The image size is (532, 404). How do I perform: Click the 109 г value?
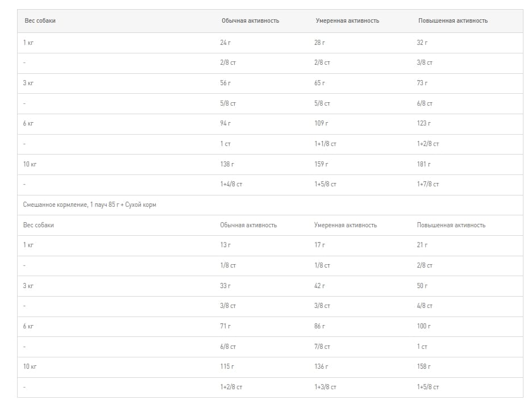pos(321,123)
